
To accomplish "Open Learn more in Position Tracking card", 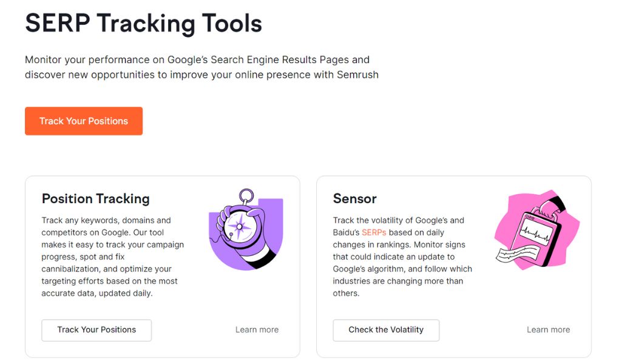I will click(x=257, y=330).
